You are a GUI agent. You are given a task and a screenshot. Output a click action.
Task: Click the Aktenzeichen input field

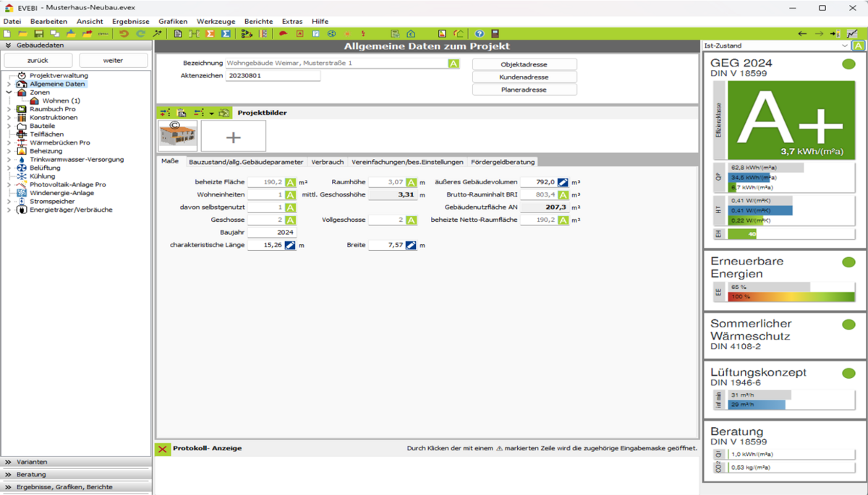pos(273,75)
